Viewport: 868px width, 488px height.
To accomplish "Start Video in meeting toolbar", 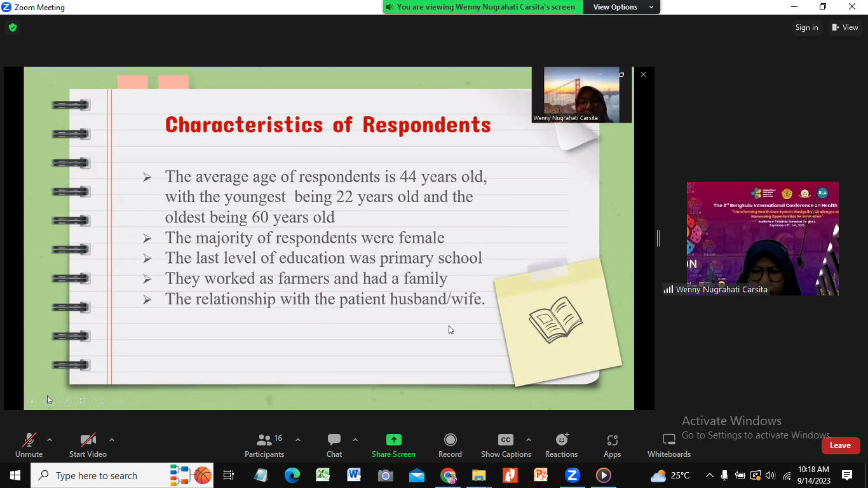I will [x=88, y=445].
